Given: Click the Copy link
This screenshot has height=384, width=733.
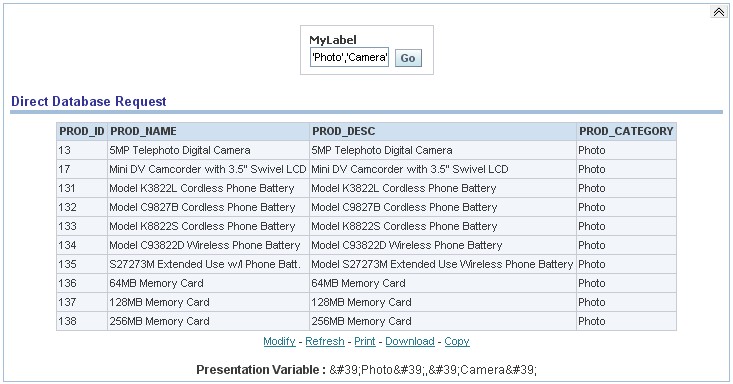Looking at the screenshot, I should click(457, 341).
